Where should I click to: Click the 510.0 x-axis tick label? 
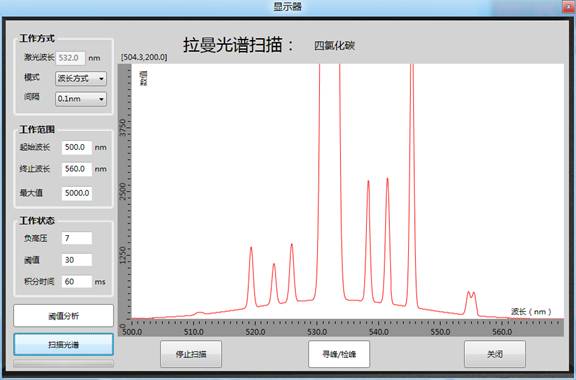click(194, 332)
